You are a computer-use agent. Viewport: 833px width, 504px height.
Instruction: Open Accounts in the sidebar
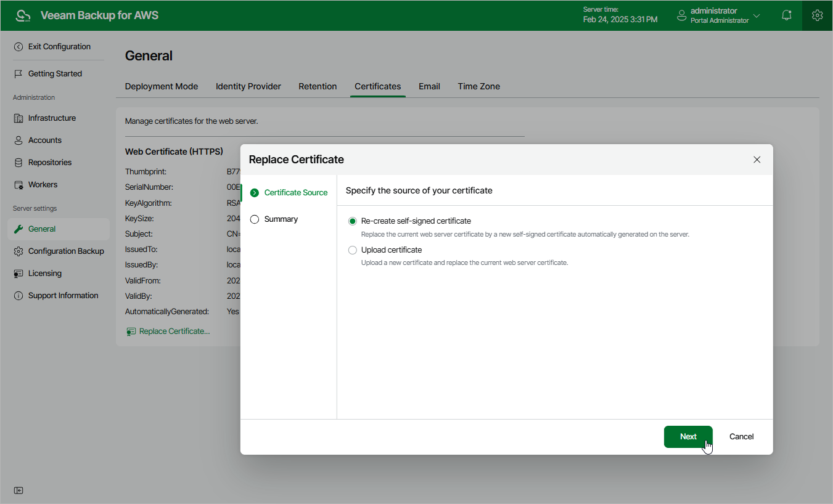click(45, 140)
